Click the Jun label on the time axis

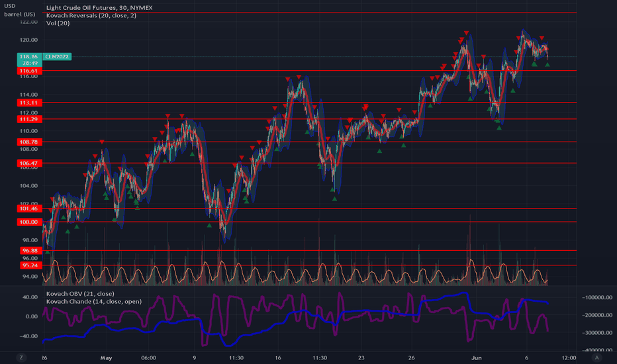pos(476,357)
